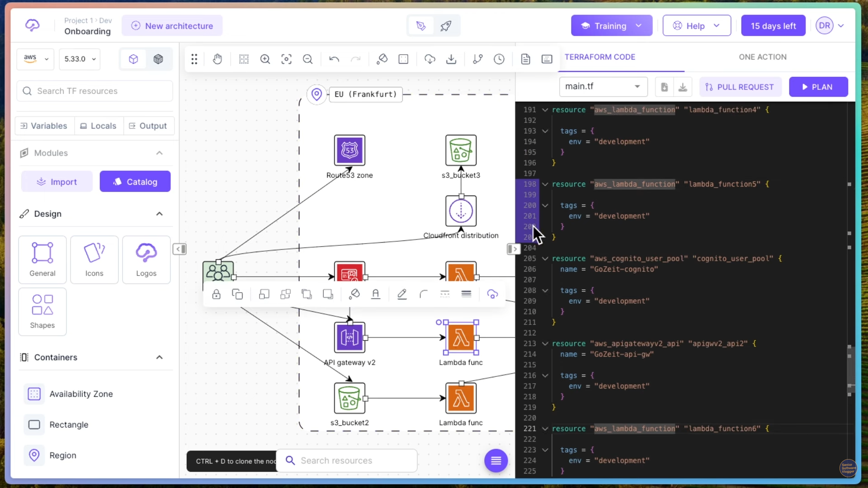
Task: Click the Cloudfront distribution node
Action: [461, 211]
